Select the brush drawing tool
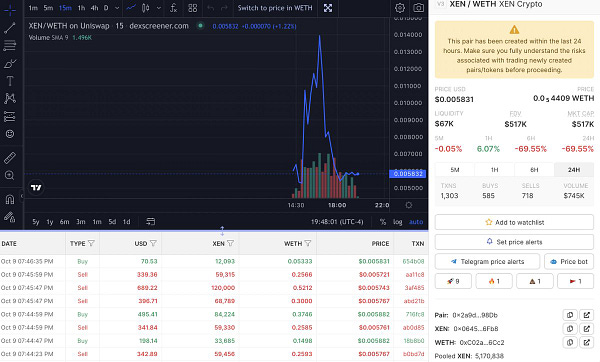The width and height of the screenshot is (600, 362). click(10, 64)
